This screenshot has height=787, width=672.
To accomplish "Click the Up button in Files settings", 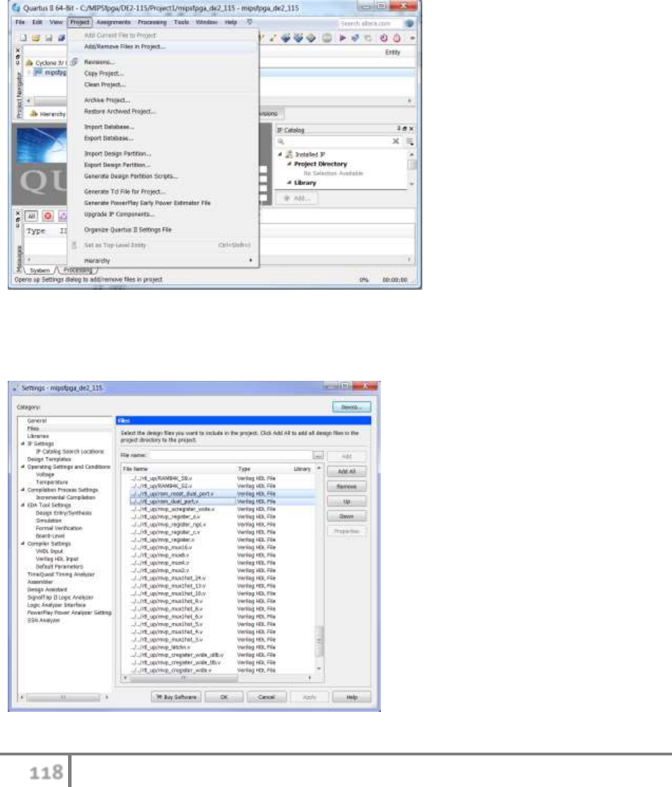I will pos(347,502).
